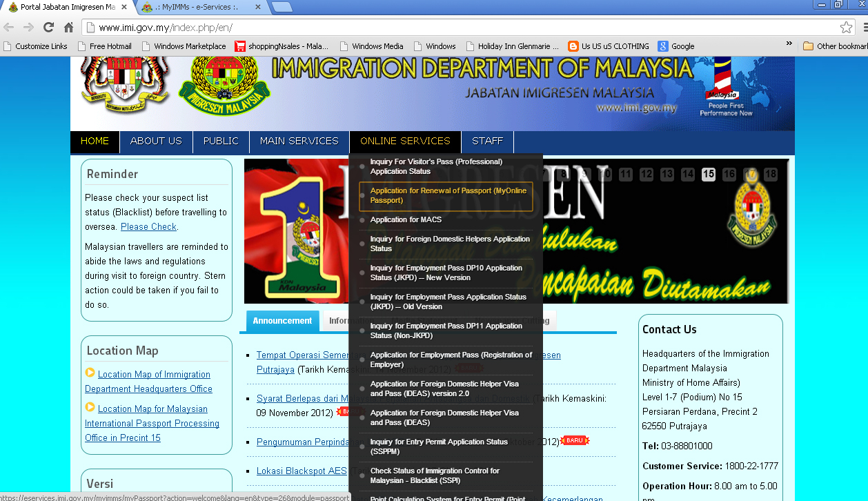Viewport: 868px width, 501px height.
Task: Select Application for MACS
Action: [x=446, y=219]
